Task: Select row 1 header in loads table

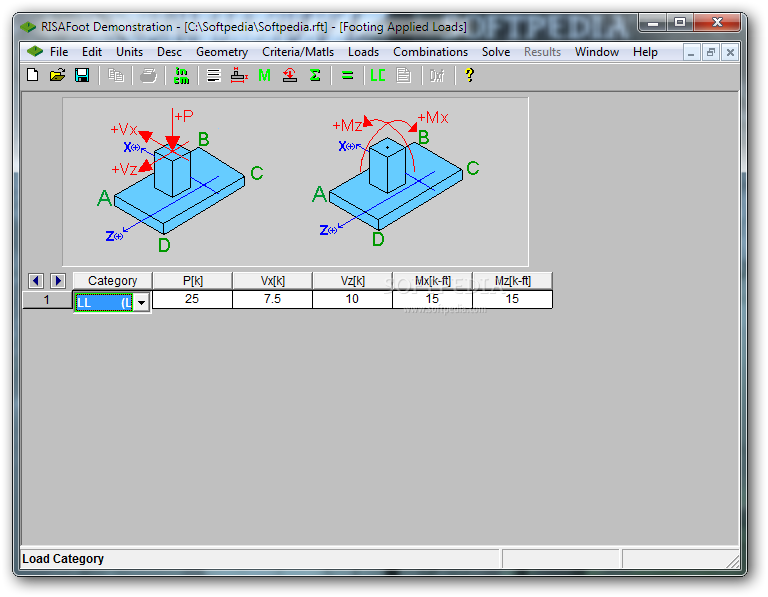Action: click(47, 300)
